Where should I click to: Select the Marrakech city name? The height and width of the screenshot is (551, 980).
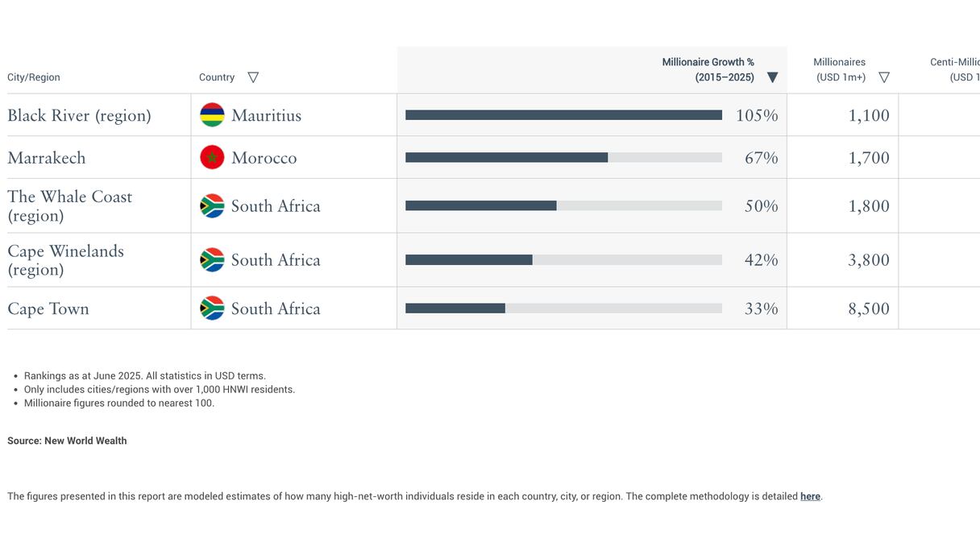coord(47,158)
